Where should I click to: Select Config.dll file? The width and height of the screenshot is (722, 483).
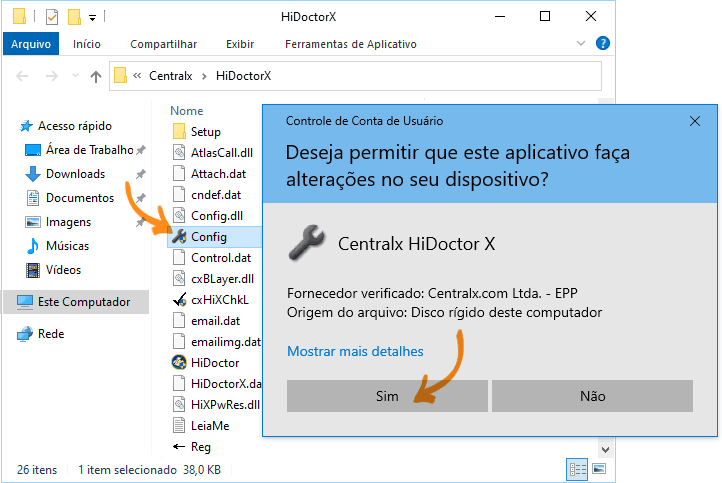(x=217, y=216)
